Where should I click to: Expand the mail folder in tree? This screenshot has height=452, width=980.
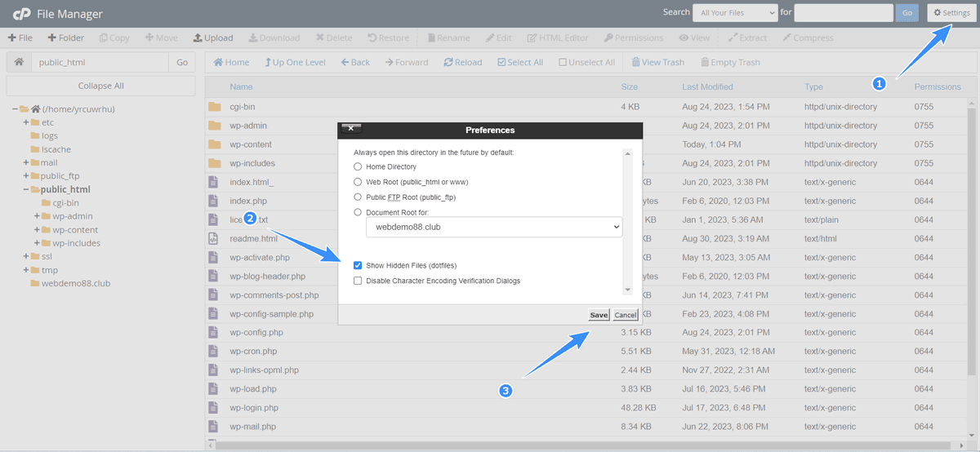tap(26, 162)
